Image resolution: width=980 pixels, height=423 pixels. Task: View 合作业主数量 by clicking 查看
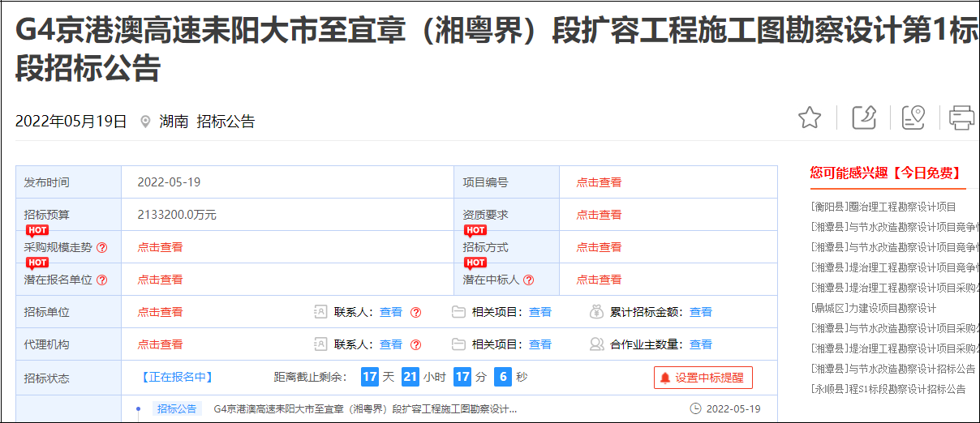pos(701,344)
